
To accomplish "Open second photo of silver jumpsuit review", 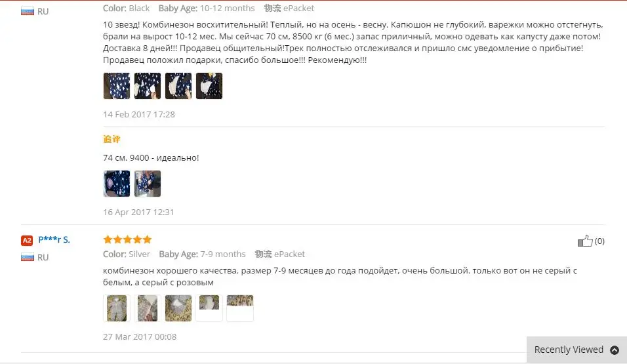I will pyautogui.click(x=148, y=308).
